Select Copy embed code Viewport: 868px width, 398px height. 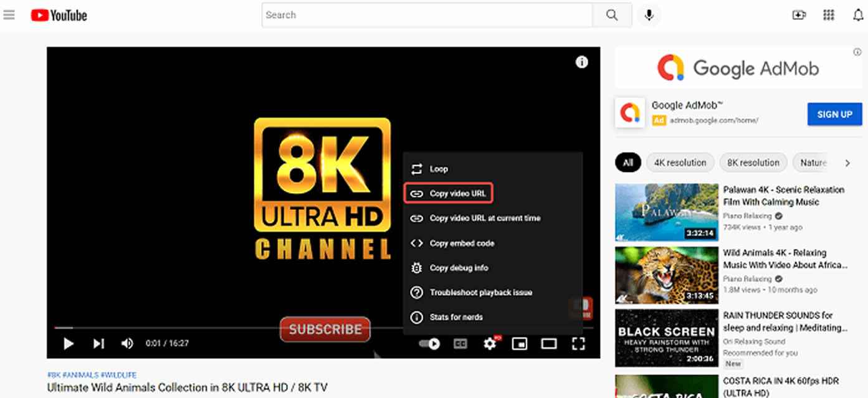[493, 243]
